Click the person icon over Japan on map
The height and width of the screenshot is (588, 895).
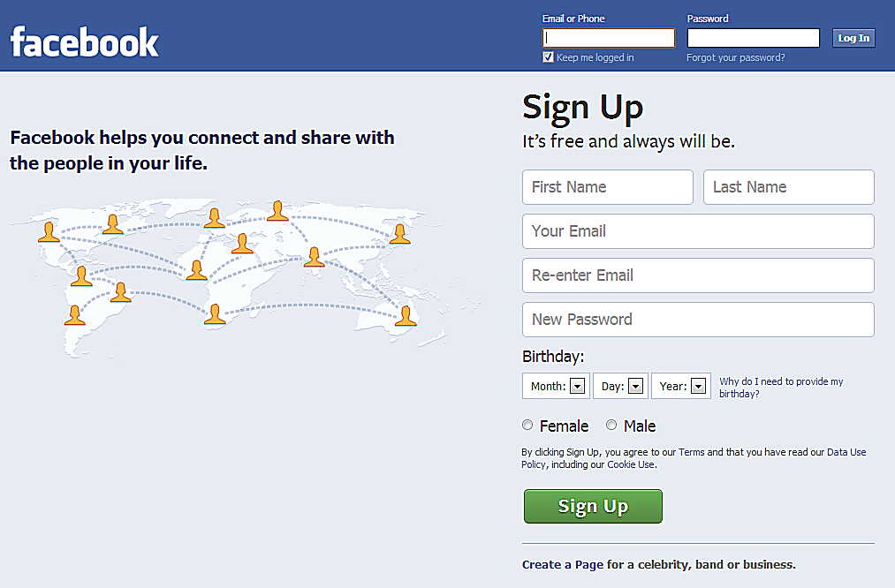click(x=399, y=234)
